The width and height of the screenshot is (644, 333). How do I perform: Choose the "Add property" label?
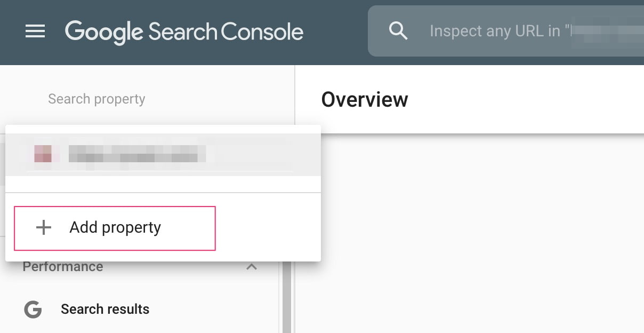click(x=115, y=227)
